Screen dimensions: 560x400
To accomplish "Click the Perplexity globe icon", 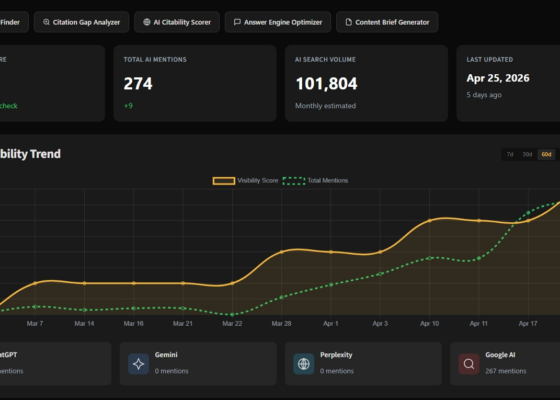I will click(x=304, y=364).
